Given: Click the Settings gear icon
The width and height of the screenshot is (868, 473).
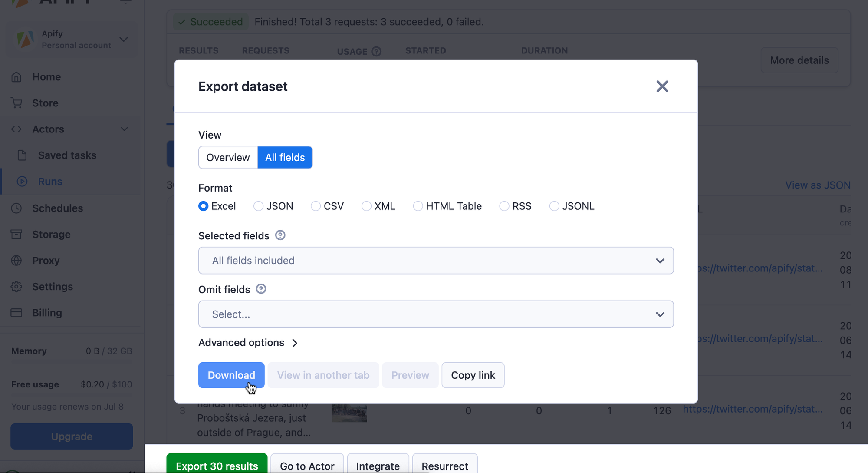Looking at the screenshot, I should click(16, 287).
